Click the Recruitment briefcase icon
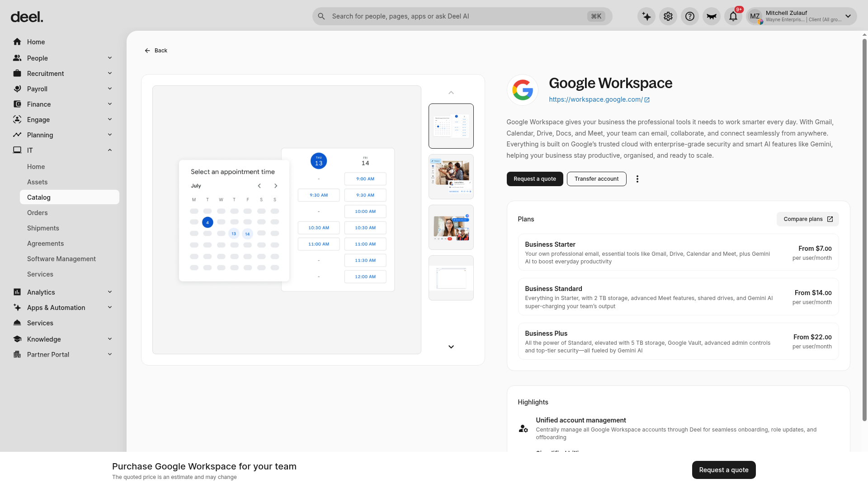Screen dimensions: 868x488 (x=17, y=73)
